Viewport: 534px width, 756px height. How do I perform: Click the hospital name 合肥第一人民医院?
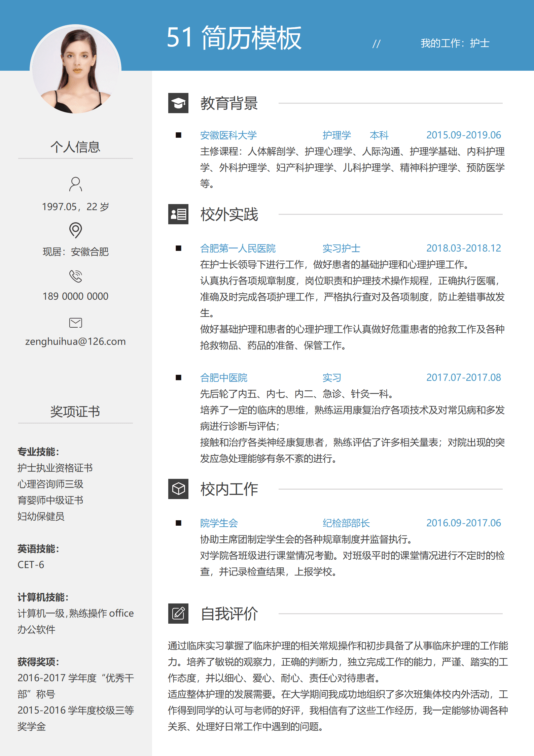[238, 248]
